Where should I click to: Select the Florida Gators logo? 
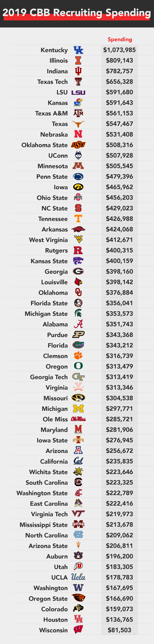(78, 345)
